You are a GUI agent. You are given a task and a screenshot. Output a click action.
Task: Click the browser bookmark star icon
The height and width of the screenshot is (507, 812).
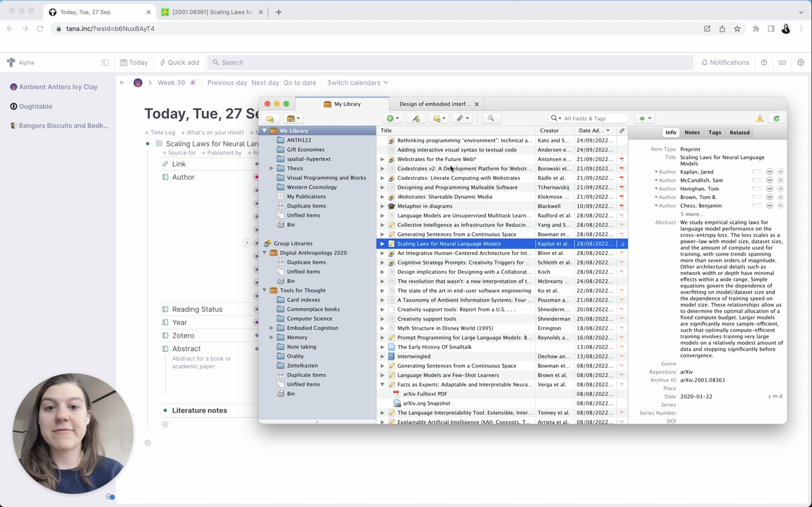737,29
